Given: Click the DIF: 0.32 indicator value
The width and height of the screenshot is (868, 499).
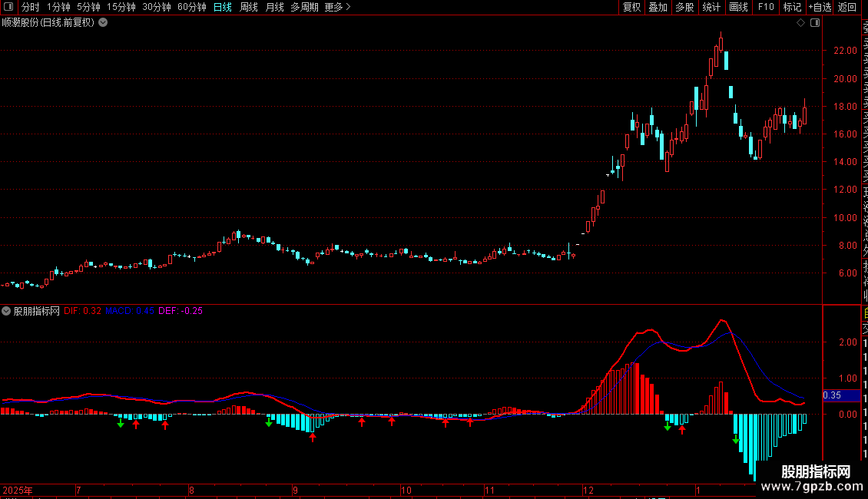Looking at the screenshot, I should point(82,311).
